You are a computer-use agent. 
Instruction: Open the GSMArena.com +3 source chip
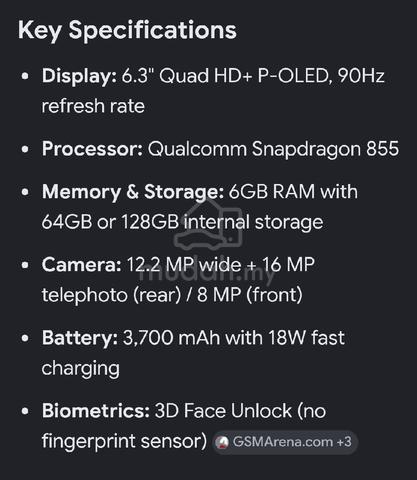coord(285,442)
